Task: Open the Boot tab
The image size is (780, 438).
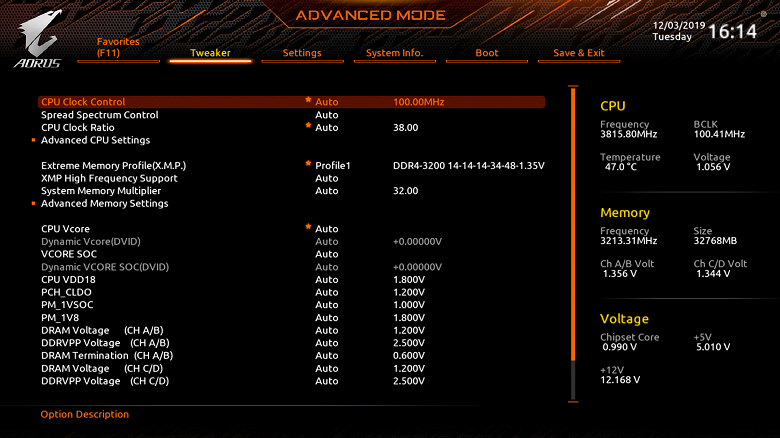Action: 487,53
